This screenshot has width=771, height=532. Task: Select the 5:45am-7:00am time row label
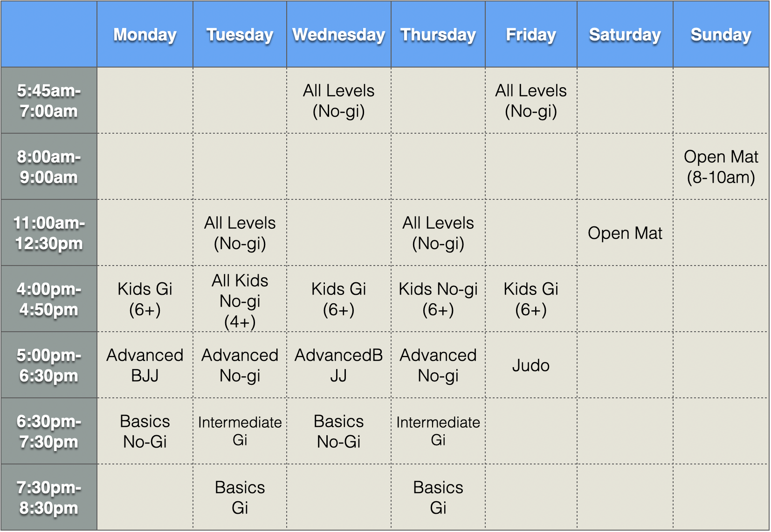click(x=49, y=101)
